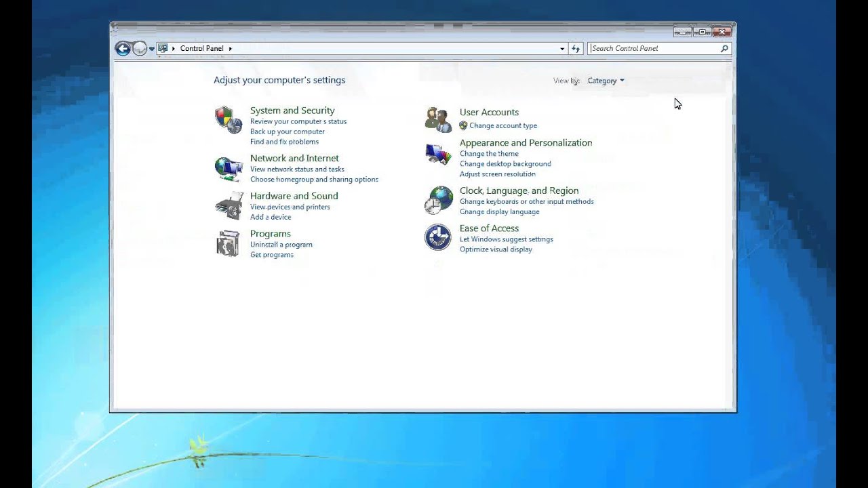This screenshot has width=868, height=488.
Task: Click View devices and printers link
Action: click(x=290, y=207)
